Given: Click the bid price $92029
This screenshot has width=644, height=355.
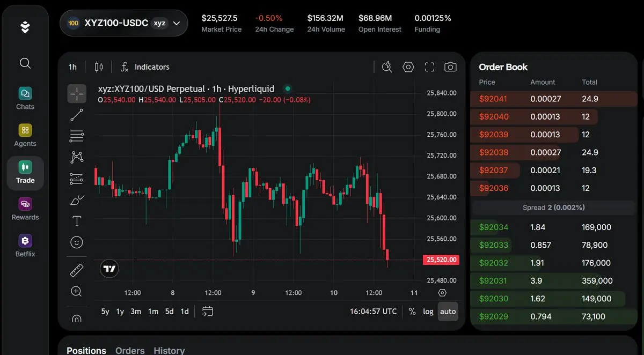Looking at the screenshot, I should pyautogui.click(x=493, y=316).
